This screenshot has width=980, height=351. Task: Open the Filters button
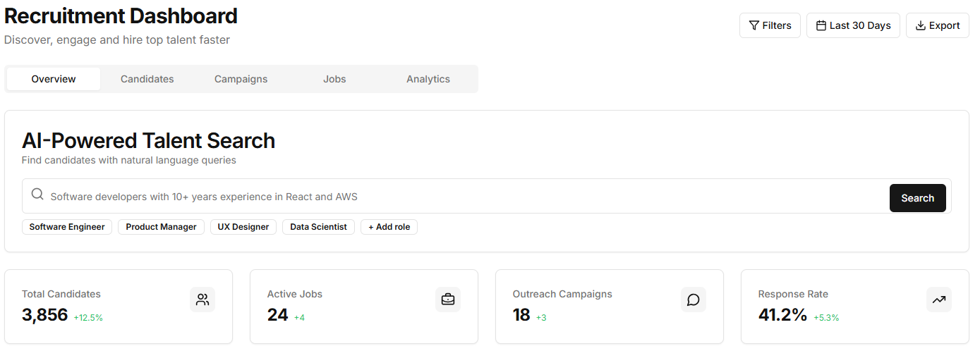click(x=770, y=25)
